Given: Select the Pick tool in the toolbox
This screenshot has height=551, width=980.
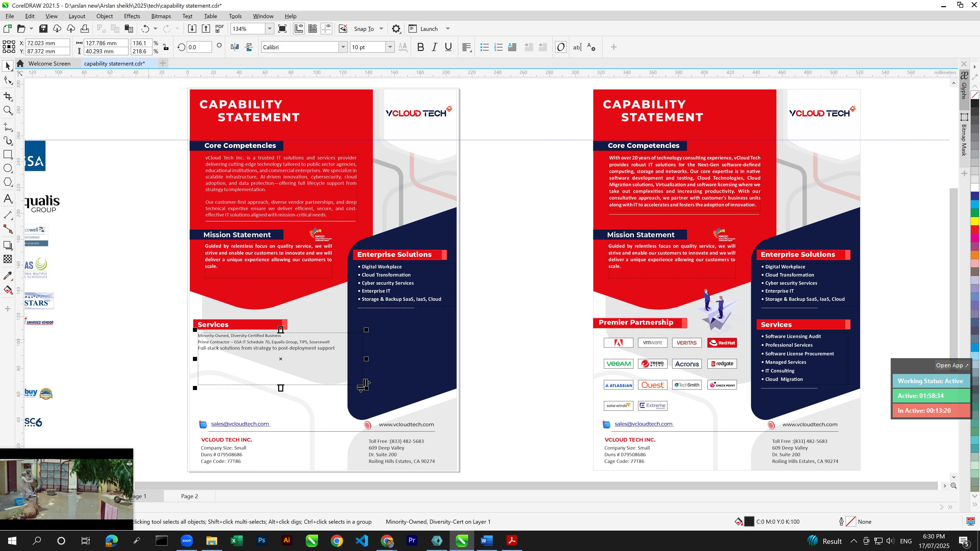Looking at the screenshot, I should [x=8, y=66].
